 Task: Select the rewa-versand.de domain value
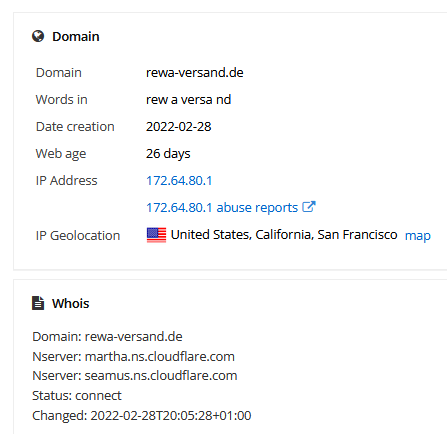click(x=195, y=73)
